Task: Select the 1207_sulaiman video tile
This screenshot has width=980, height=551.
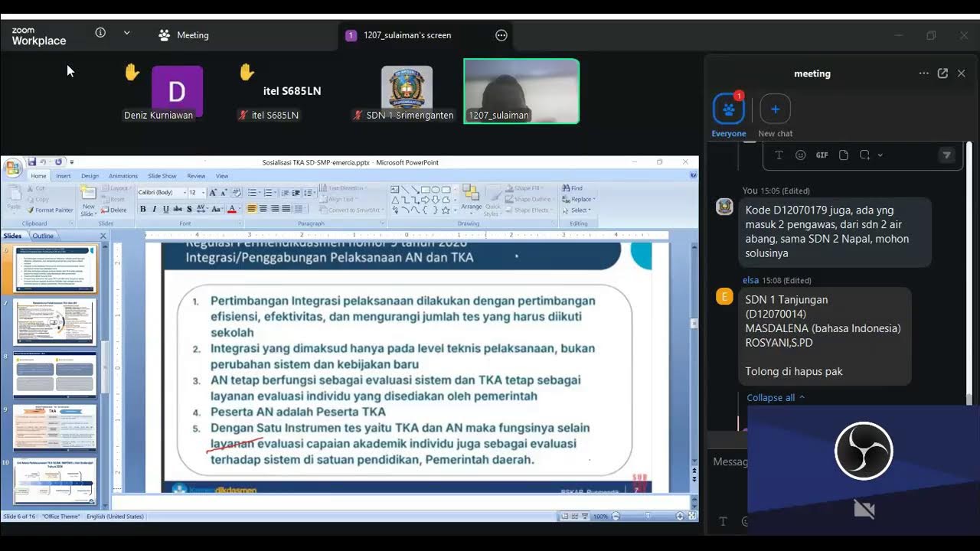Action: coord(521,91)
